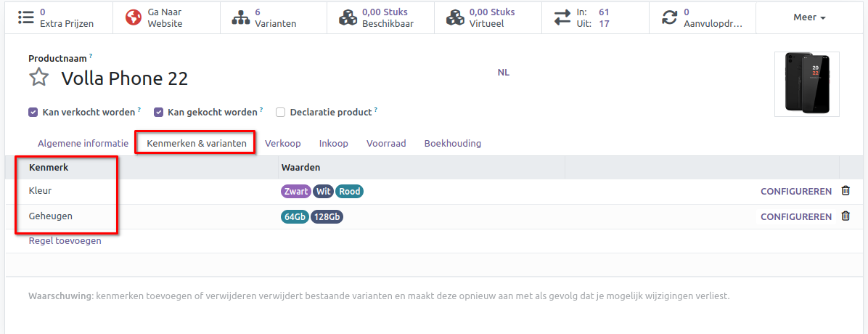Open the Varianten sitemap icon
868x334 pixels.
pos(240,17)
